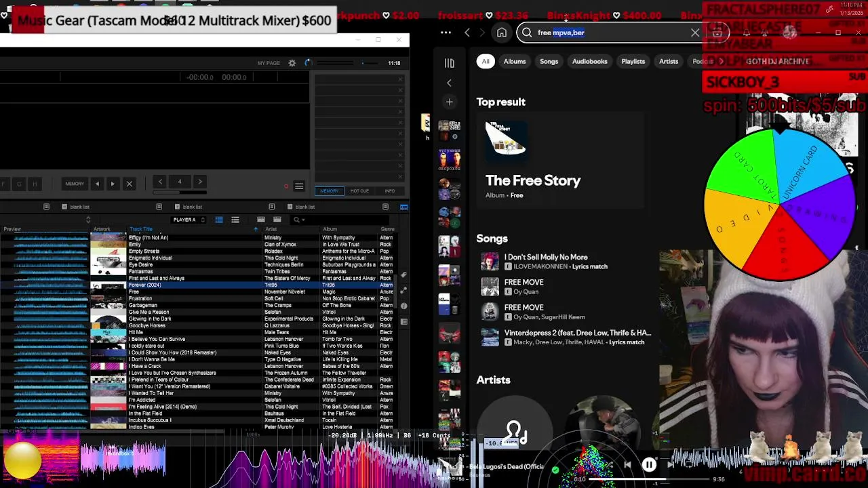Switch to the HOT CUE tab
The width and height of the screenshot is (868, 488).
coord(359,191)
